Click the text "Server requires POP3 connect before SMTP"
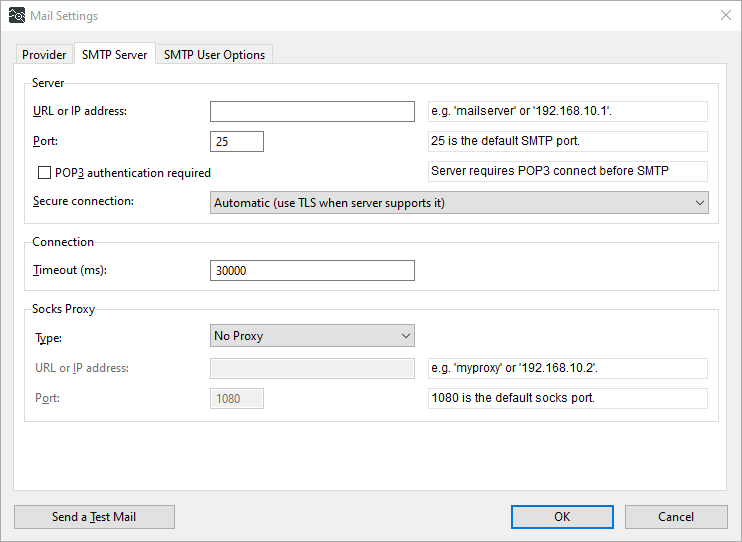Viewport: 742px width, 542px height. pos(550,171)
